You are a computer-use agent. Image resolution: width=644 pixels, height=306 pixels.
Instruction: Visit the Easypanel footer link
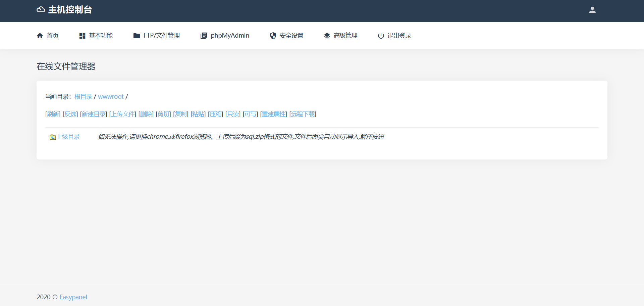(73, 297)
